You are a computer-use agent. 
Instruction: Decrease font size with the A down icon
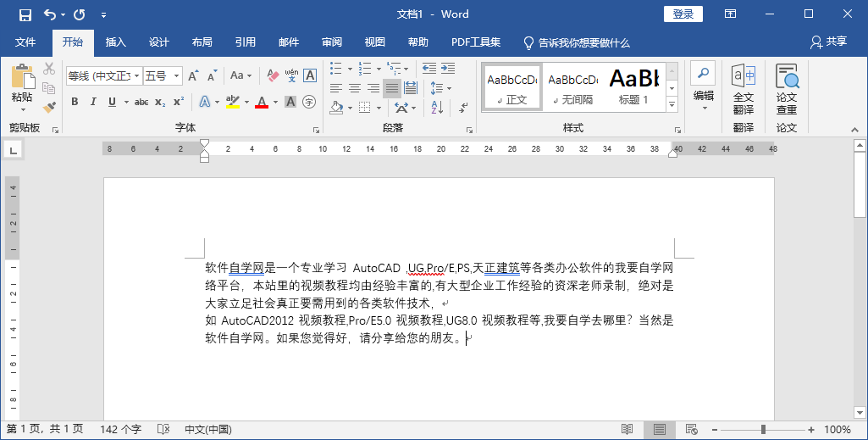click(x=213, y=75)
